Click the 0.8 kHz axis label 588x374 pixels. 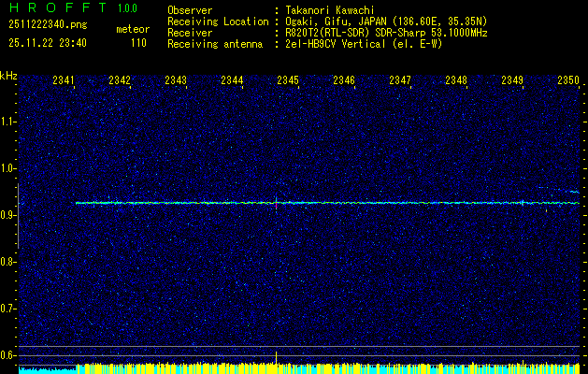pyautogui.click(x=7, y=262)
